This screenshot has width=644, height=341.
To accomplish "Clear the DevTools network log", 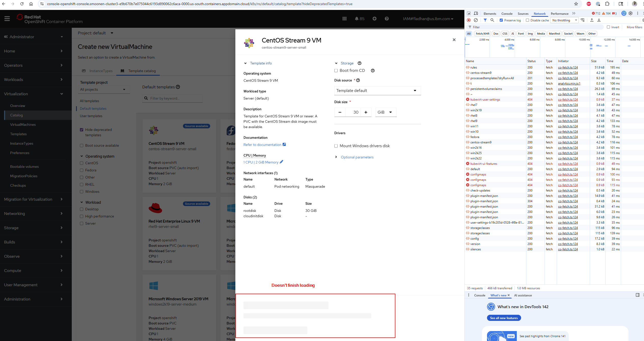I will (476, 20).
